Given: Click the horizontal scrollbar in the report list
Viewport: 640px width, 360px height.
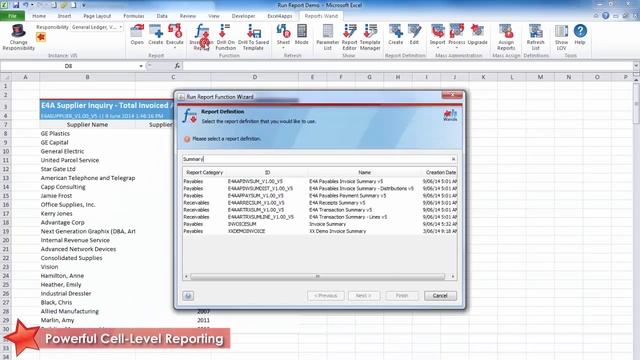Looking at the screenshot, I should 317,276.
